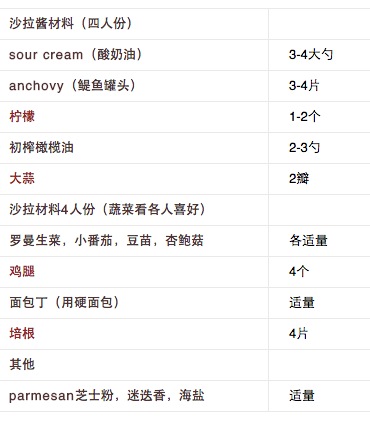Screen dimensions: 370x428
Task: Select the sour cream（酸奶油）row
Action: point(185,55)
